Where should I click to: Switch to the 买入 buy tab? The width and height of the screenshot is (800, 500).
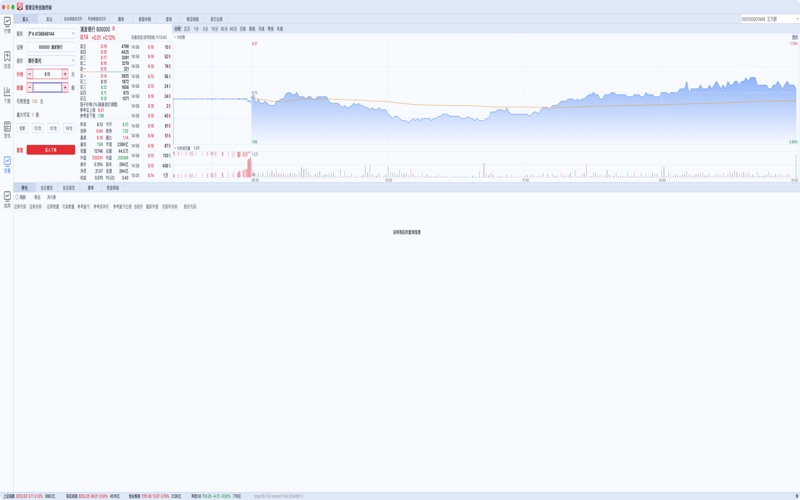(x=26, y=19)
